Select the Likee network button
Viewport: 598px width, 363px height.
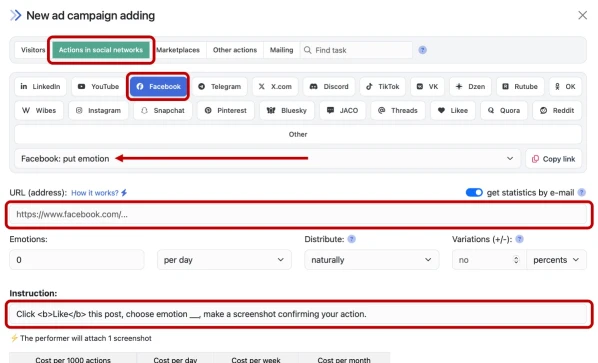453,111
